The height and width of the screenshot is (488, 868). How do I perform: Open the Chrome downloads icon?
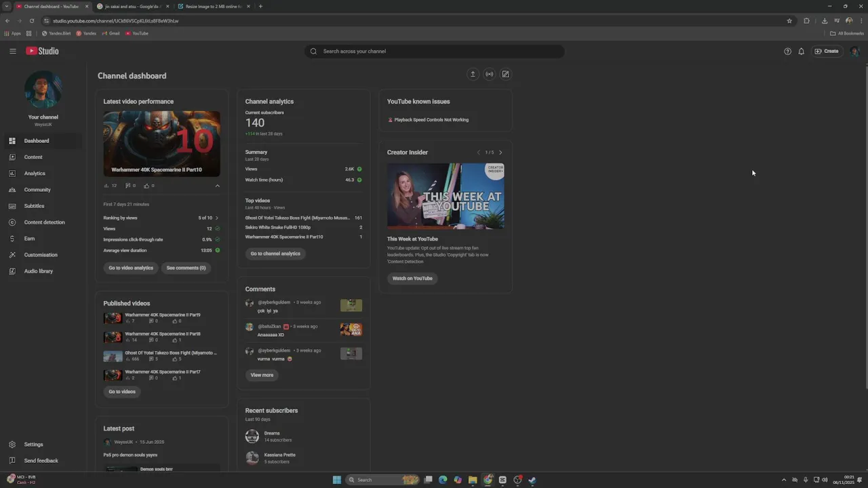pyautogui.click(x=825, y=21)
